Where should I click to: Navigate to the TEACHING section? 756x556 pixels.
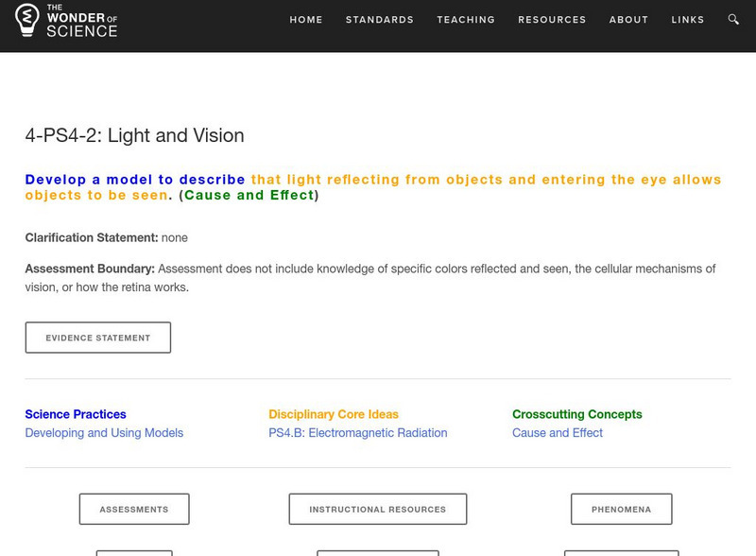click(464, 18)
